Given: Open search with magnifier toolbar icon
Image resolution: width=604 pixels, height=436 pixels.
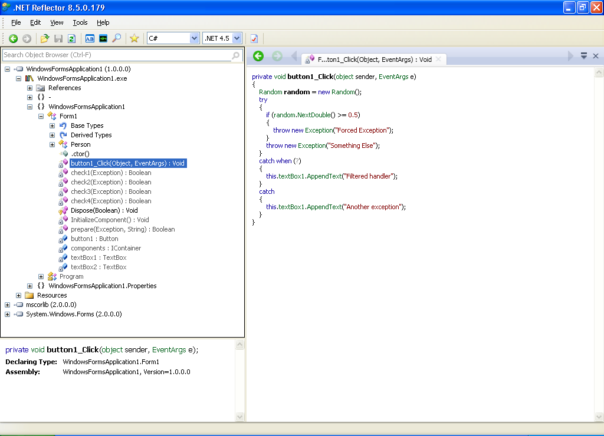Looking at the screenshot, I should point(116,39).
